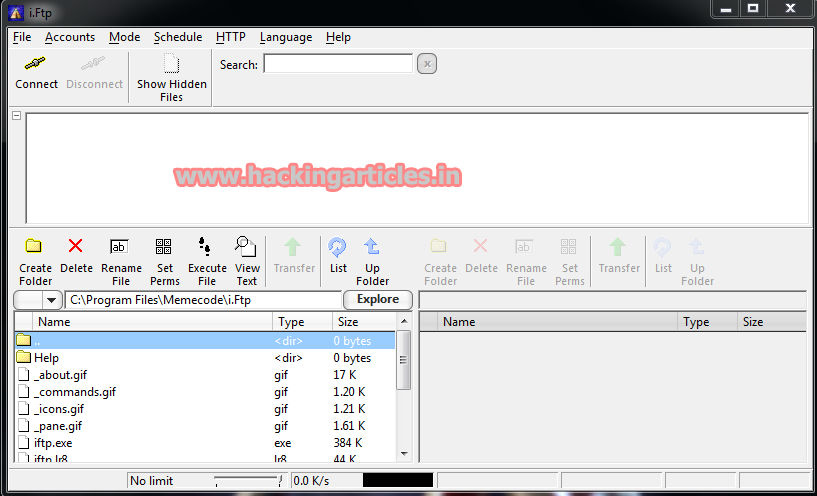Click the No limit status label
The width and height of the screenshot is (817, 496).
tap(152, 480)
